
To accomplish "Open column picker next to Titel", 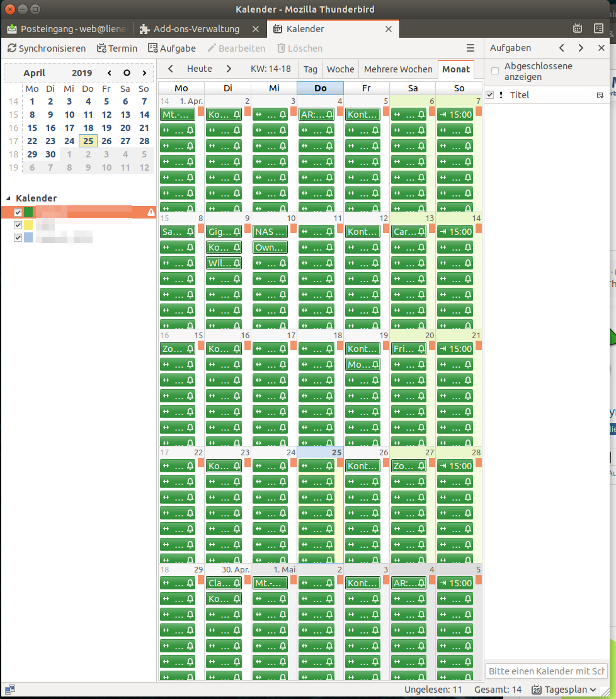I will coord(600,95).
